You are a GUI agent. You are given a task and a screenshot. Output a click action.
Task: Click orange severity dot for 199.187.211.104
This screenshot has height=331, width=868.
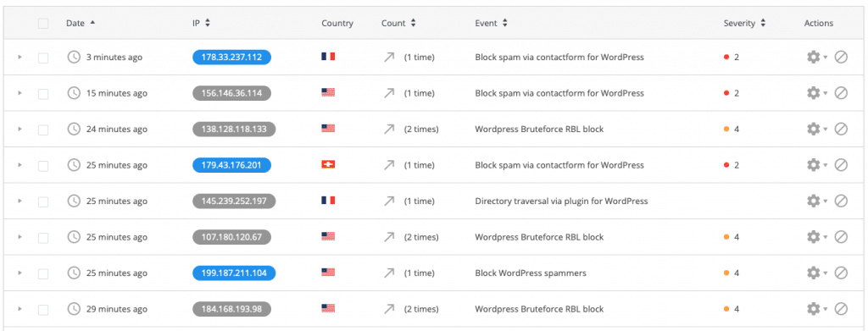[726, 273]
